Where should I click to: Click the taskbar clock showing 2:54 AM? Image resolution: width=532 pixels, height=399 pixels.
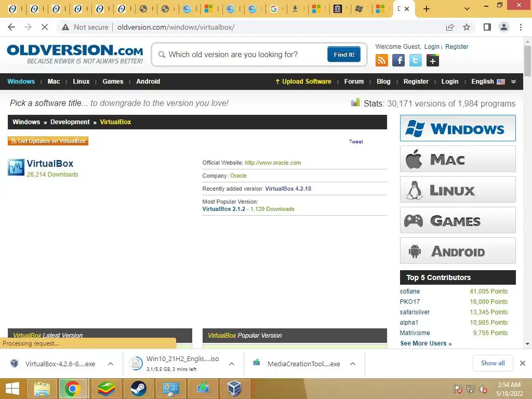[509, 389]
